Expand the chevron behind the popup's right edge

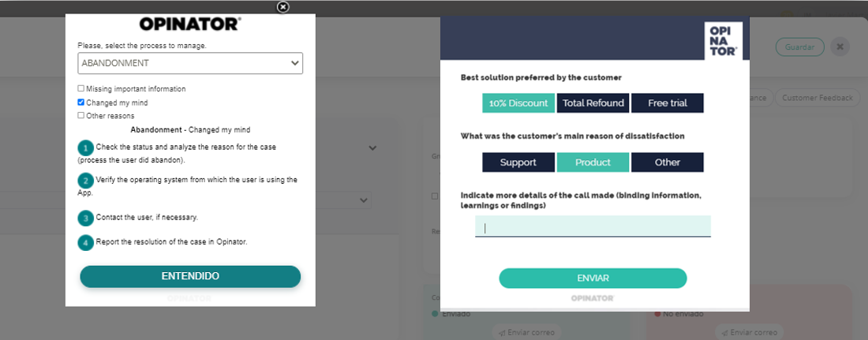[372, 148]
